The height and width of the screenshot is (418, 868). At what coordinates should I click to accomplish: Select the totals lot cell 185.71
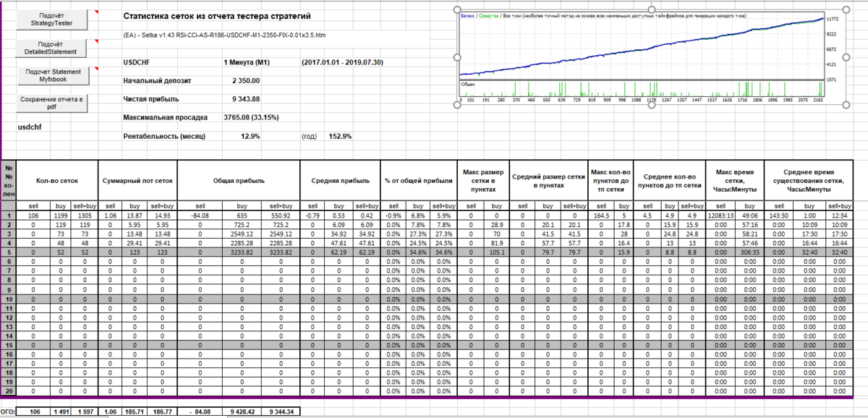click(x=134, y=411)
